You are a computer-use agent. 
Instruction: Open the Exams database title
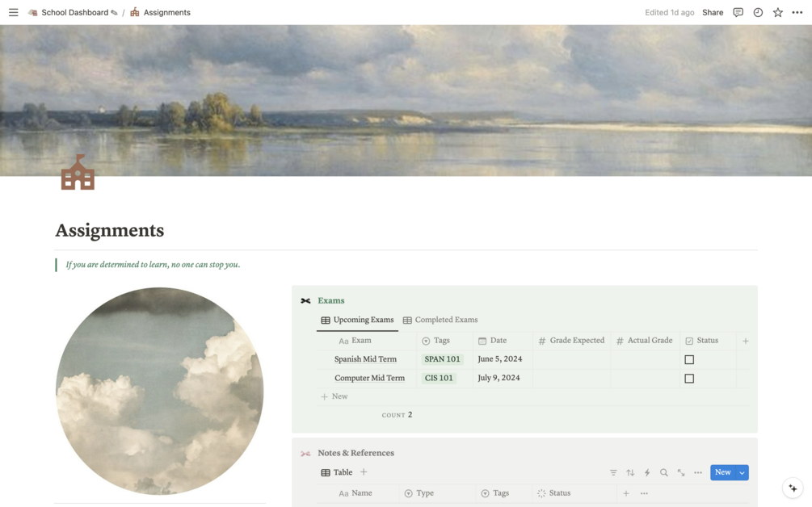[x=331, y=300]
